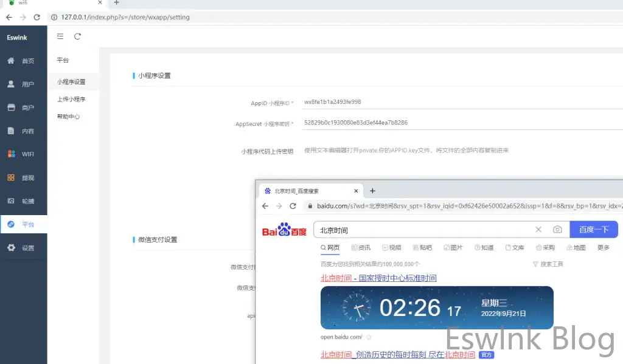The image size is (623, 364).
Task: Switch to the Baidu 图片 tab
Action: point(453,248)
